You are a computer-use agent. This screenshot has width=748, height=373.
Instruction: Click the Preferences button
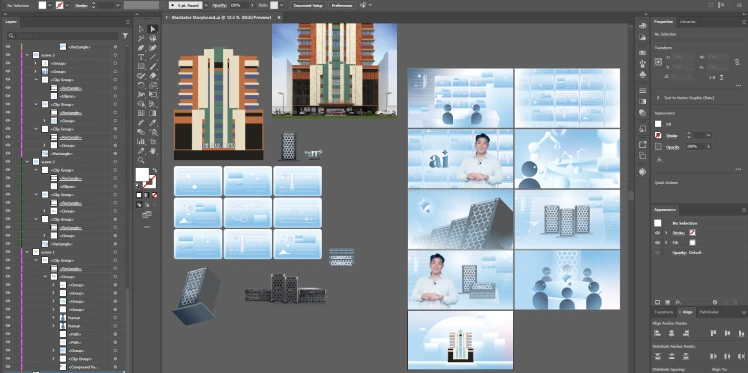coord(343,5)
